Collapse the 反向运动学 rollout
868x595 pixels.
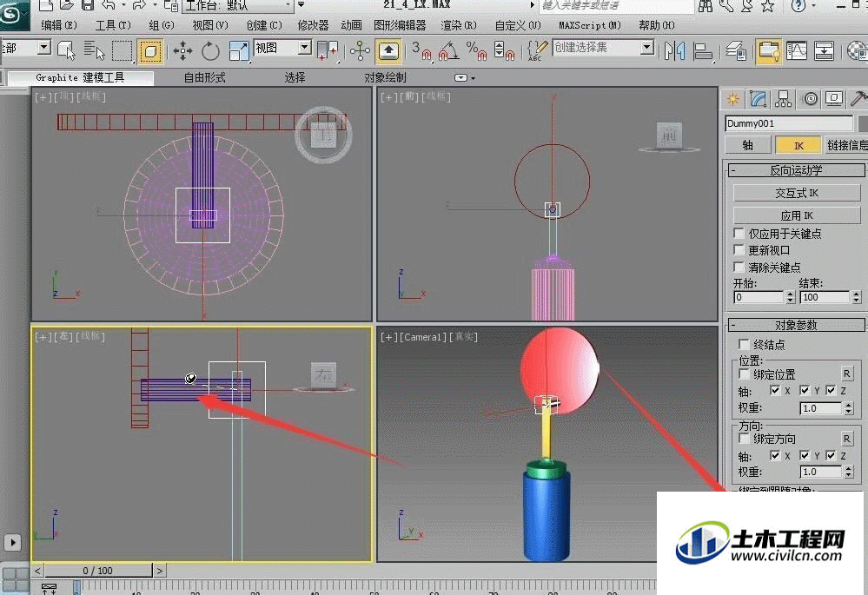796,170
